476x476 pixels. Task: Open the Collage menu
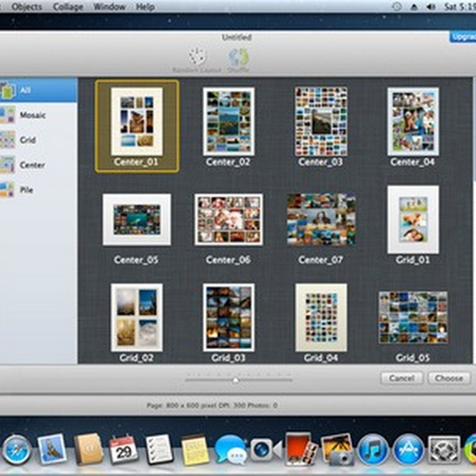[x=68, y=7]
